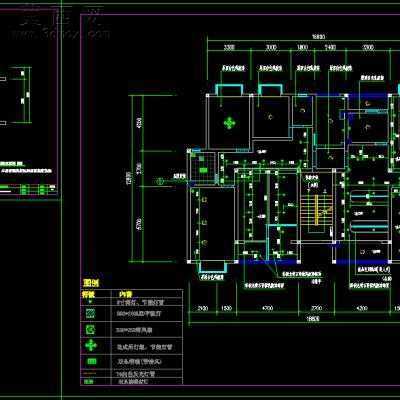This screenshot has height=400, width=400.
Task: Click the bottom horizontal dimension 4700
Action: pos(267,308)
